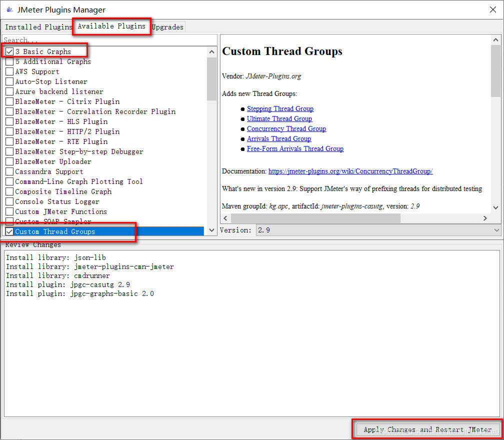
Task: Enable the AWS Support plugin checkbox
Action: point(9,71)
